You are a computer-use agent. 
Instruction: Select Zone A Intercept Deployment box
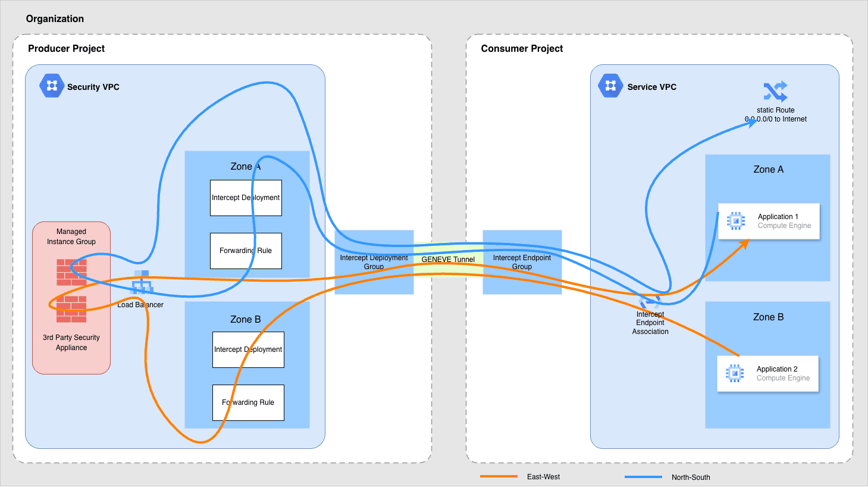(246, 198)
